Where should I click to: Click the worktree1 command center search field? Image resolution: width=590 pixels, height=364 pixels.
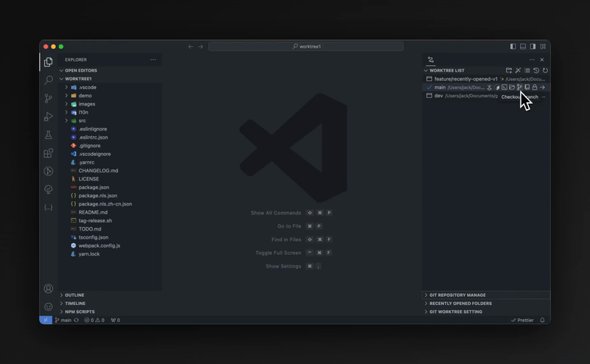pyautogui.click(x=306, y=46)
